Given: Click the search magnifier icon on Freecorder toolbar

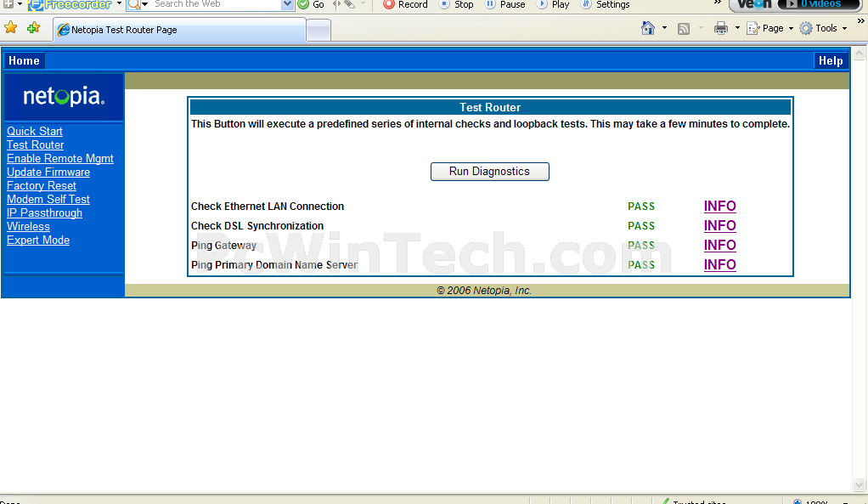Looking at the screenshot, I should 133,5.
